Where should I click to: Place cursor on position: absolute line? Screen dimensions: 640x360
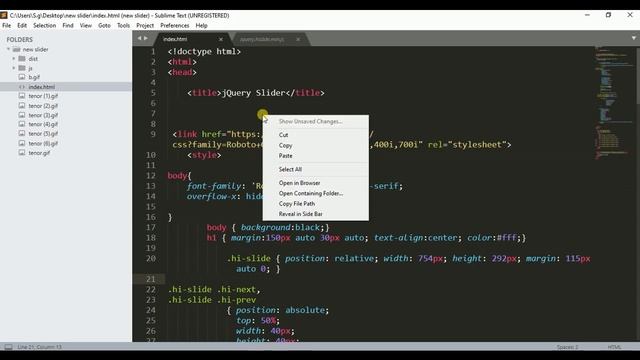282,310
